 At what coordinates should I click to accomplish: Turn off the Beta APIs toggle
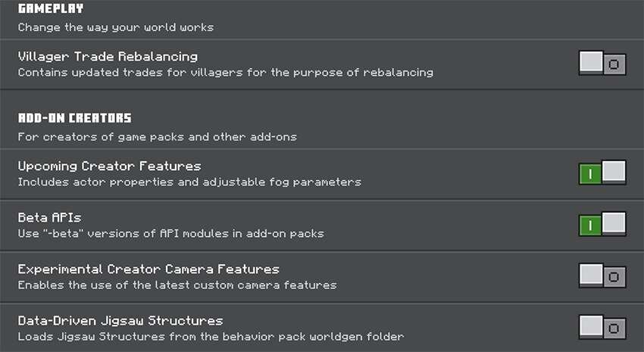coord(602,225)
